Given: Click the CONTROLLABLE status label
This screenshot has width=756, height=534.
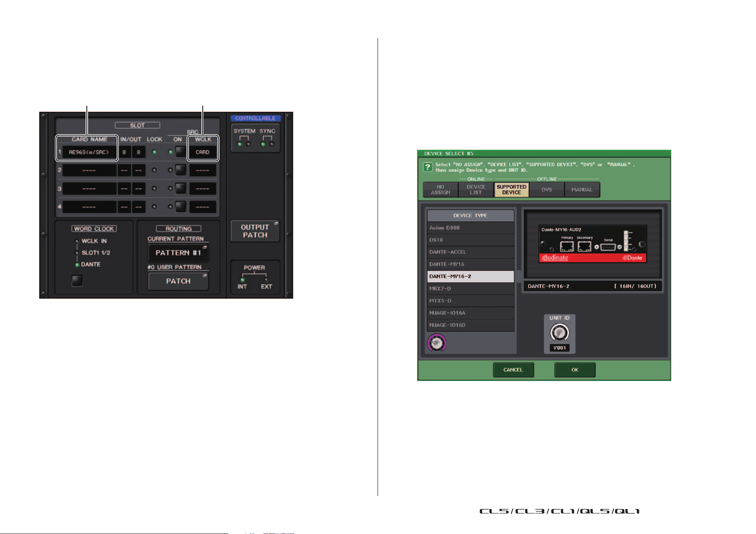Looking at the screenshot, I should (x=256, y=118).
